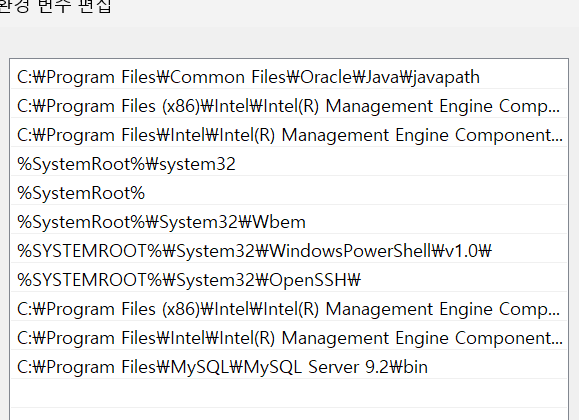
Task: Choose the plain %SystemRoot% entry
Action: [289, 193]
